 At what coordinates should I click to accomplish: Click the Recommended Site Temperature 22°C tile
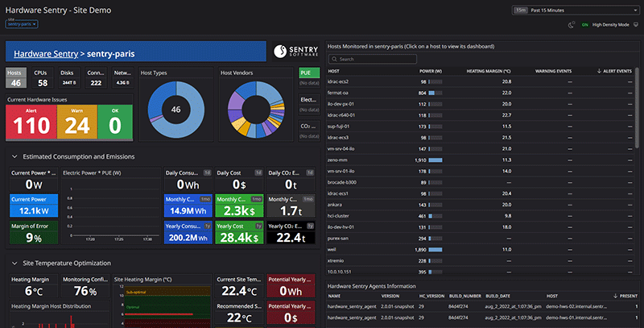(x=239, y=313)
